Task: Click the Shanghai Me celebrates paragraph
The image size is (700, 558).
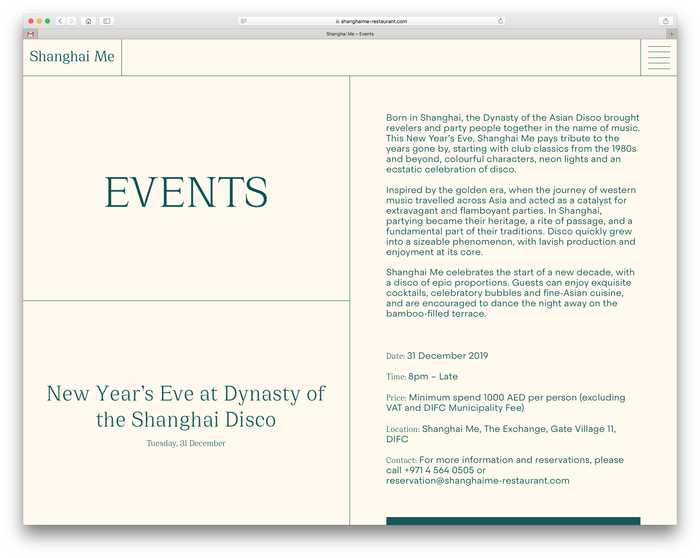Action: [x=510, y=293]
